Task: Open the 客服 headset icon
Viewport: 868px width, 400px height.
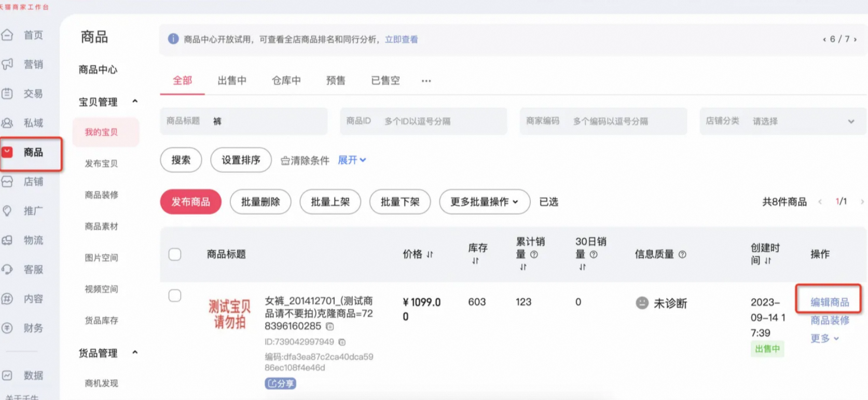Action: coord(7,269)
